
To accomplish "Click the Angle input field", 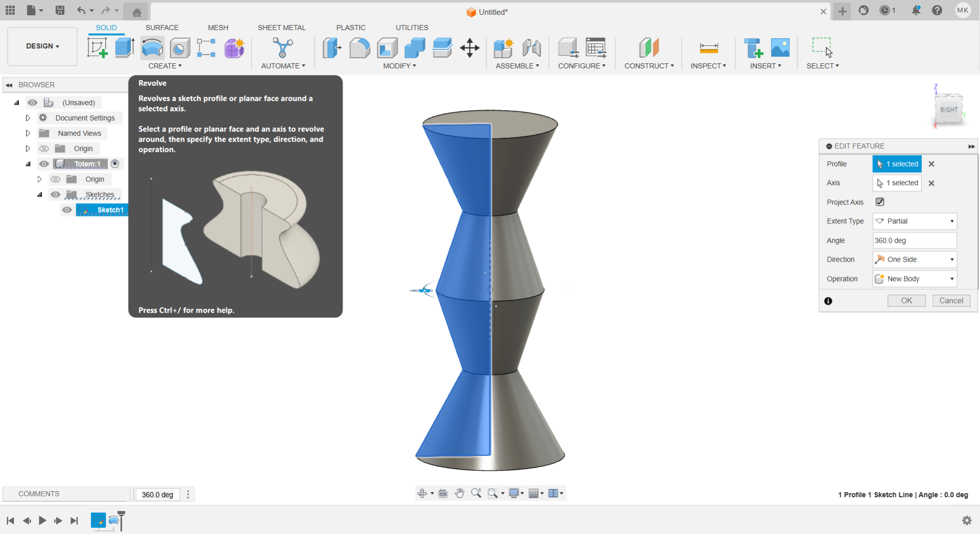I will 914,241.
